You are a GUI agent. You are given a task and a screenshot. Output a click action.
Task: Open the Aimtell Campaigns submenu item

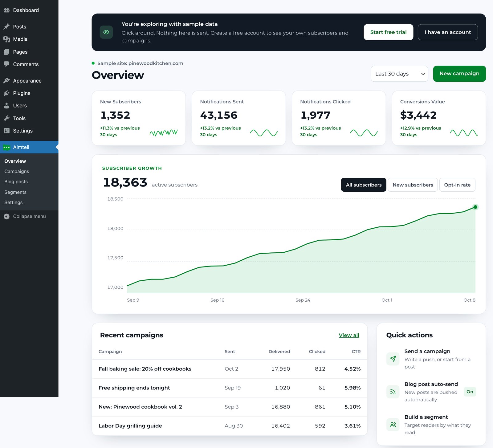coord(17,171)
